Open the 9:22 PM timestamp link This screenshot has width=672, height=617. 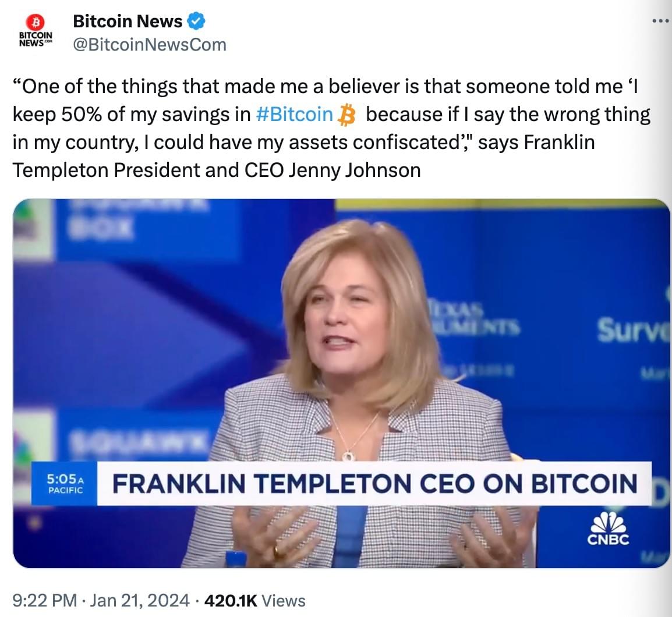point(45,601)
